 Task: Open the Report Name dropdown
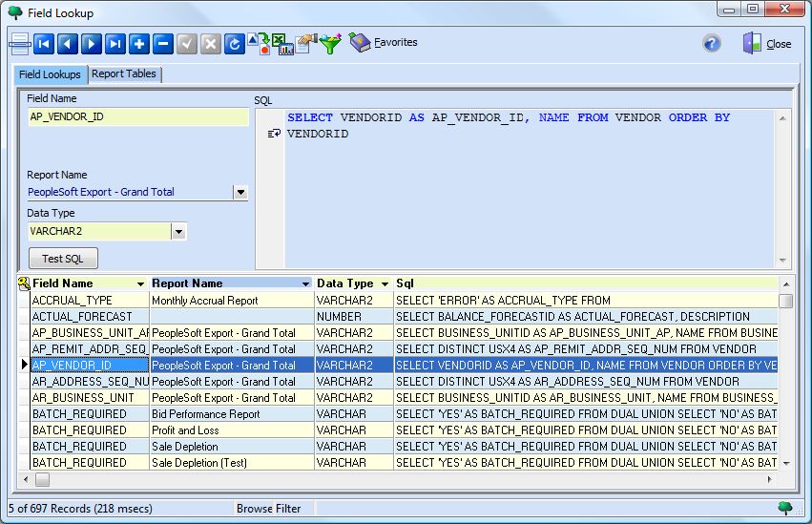(x=240, y=192)
